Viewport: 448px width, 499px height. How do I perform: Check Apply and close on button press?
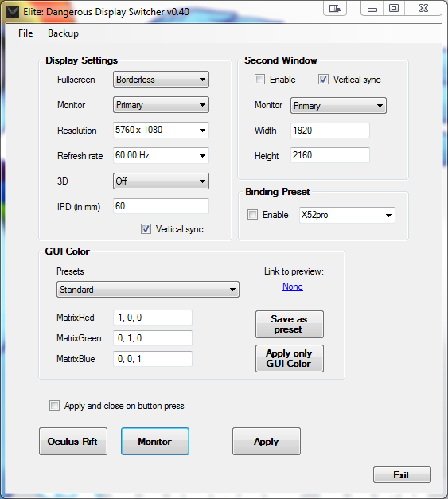[54, 405]
